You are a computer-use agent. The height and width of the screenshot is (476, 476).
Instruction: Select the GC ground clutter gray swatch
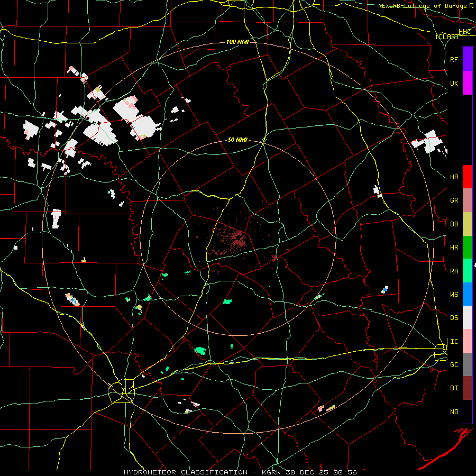[467, 364]
